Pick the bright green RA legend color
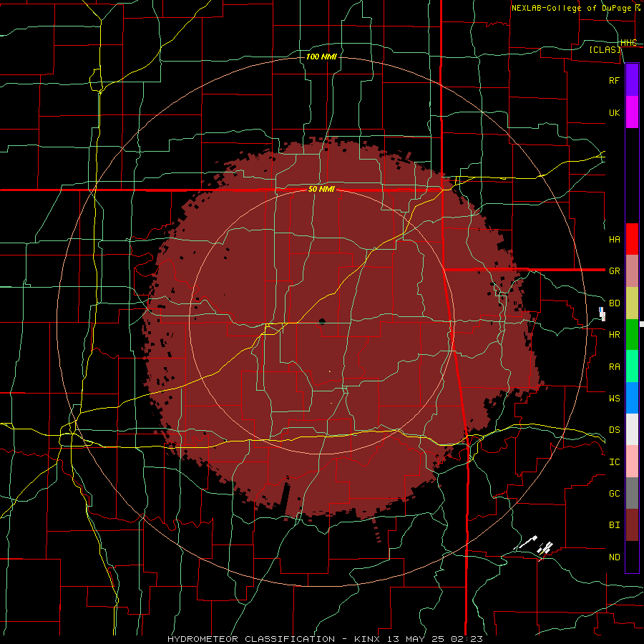 pyautogui.click(x=632, y=366)
